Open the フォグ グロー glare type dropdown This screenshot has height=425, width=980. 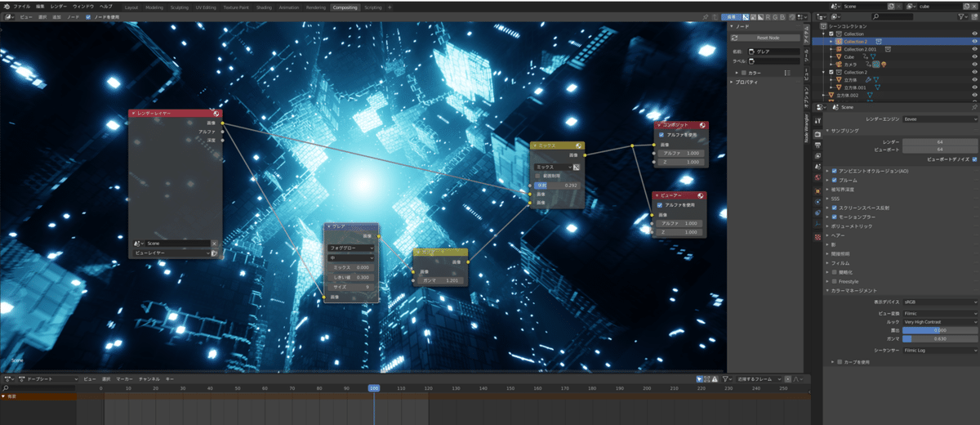tap(351, 247)
